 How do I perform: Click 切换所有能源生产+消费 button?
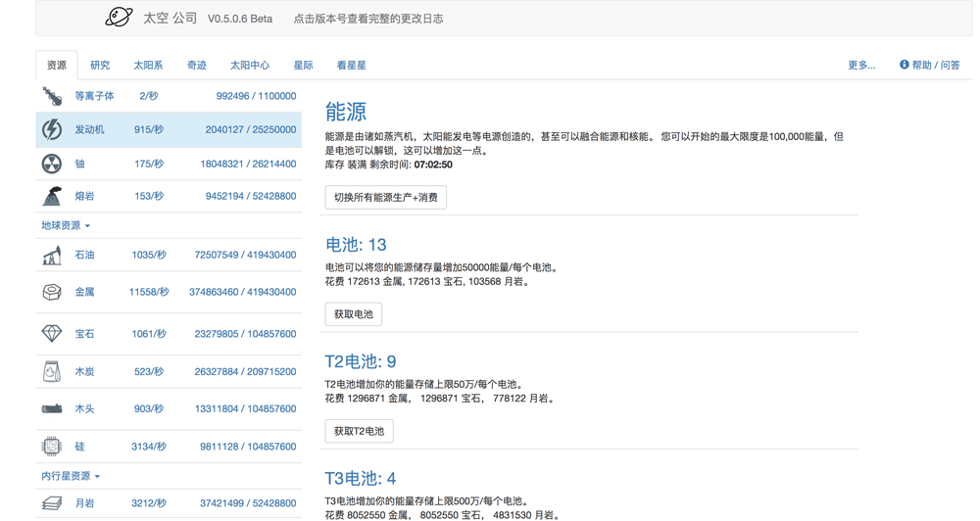click(385, 198)
